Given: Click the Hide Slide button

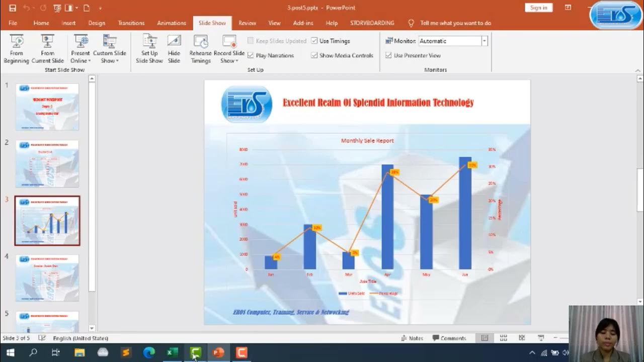Looking at the screenshot, I should 174,50.
